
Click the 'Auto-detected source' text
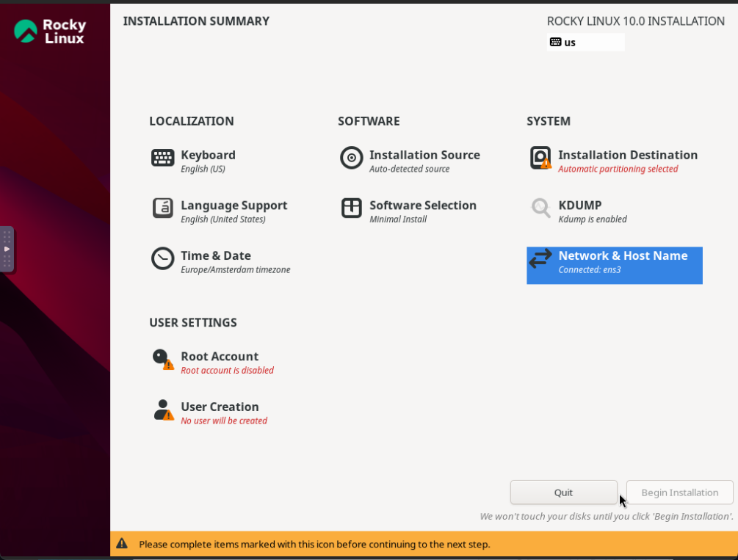pyautogui.click(x=410, y=169)
